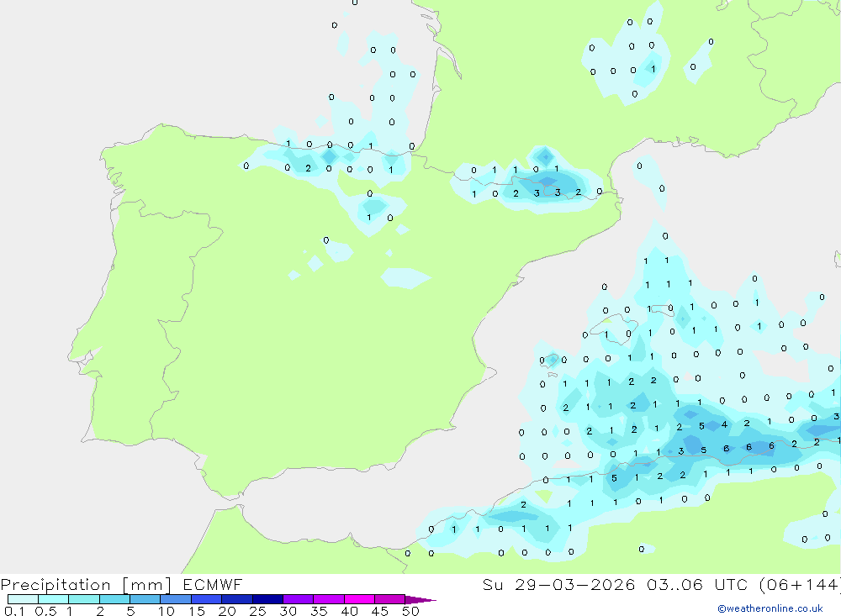Click the legend label '15'

click(x=197, y=611)
